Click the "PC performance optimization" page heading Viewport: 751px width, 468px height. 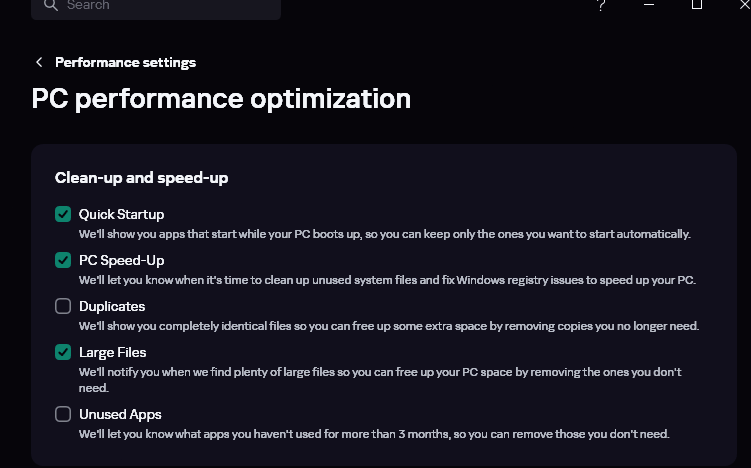221,99
